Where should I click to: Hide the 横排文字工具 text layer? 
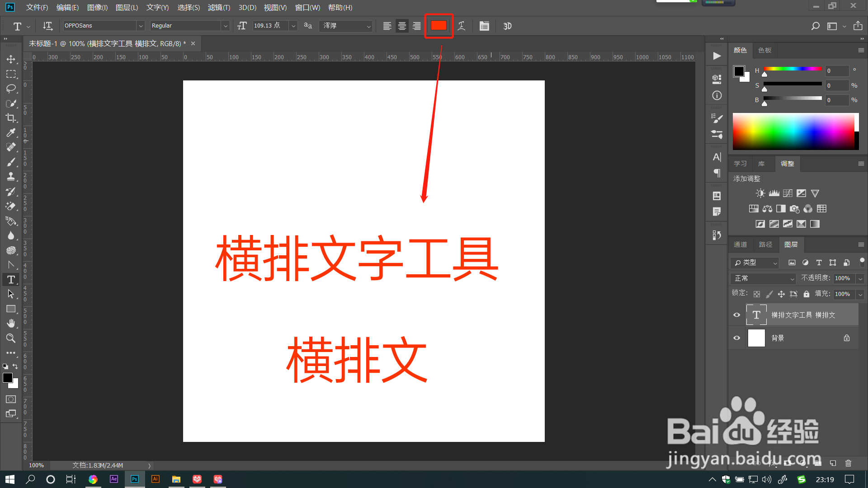[x=737, y=315]
